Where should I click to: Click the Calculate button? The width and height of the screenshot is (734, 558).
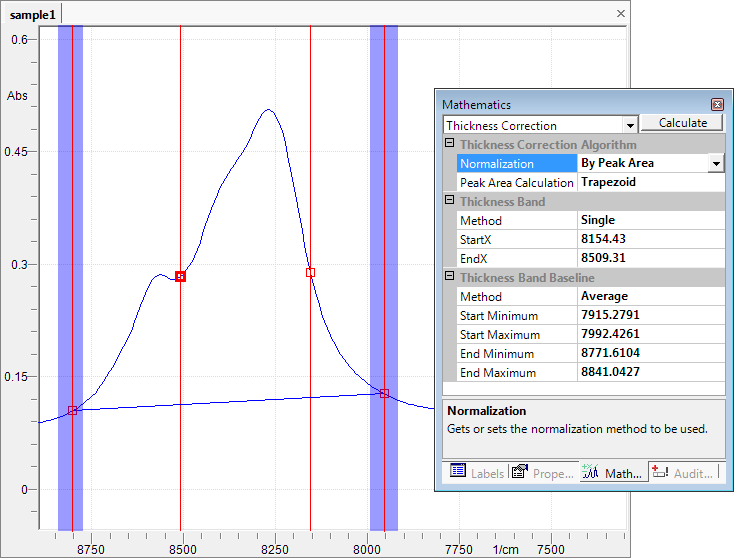681,123
